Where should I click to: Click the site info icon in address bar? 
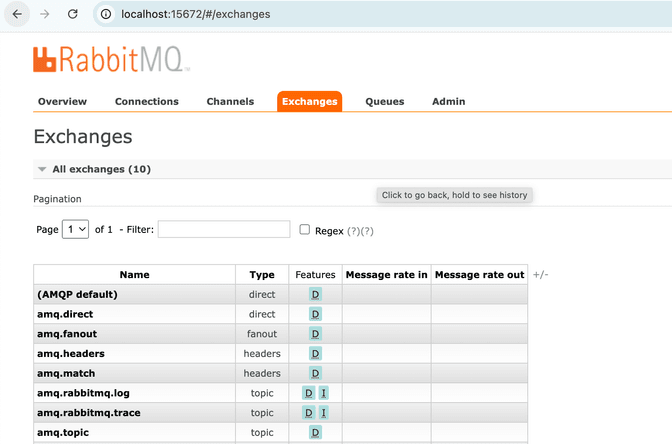(106, 15)
